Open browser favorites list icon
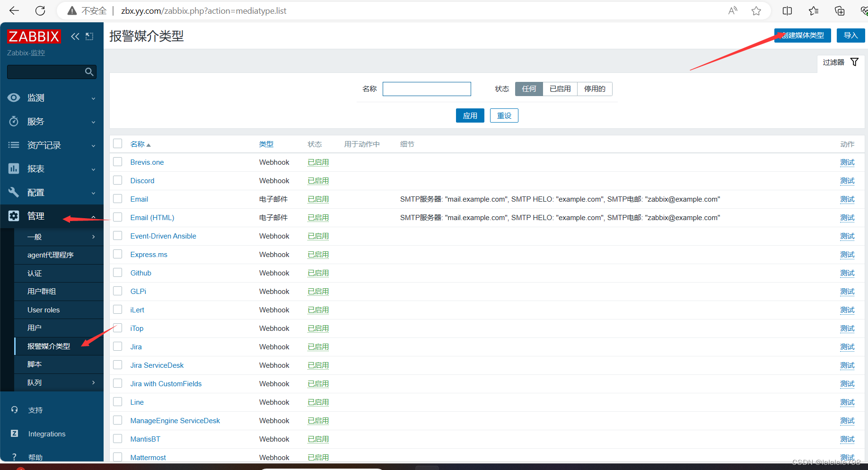 pyautogui.click(x=814, y=10)
